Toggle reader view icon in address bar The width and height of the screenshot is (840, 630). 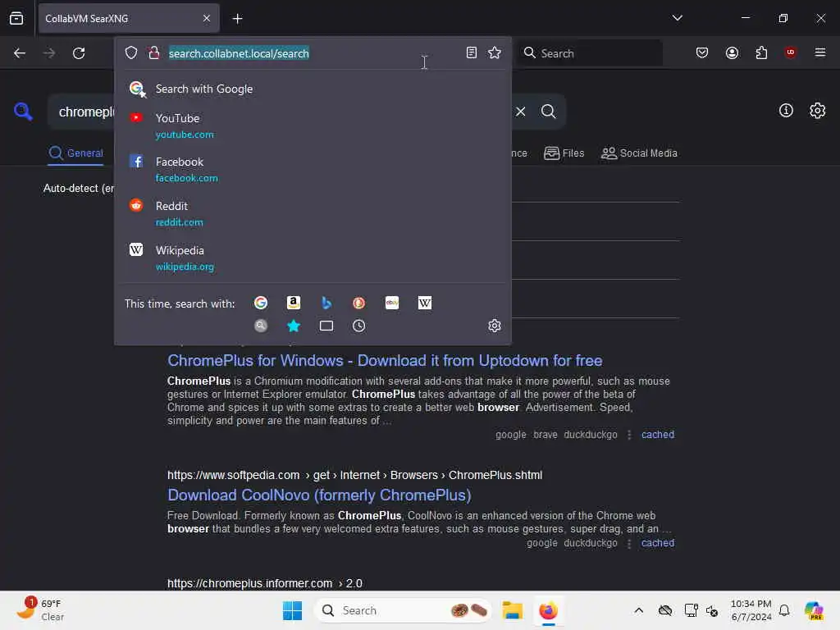[472, 52]
